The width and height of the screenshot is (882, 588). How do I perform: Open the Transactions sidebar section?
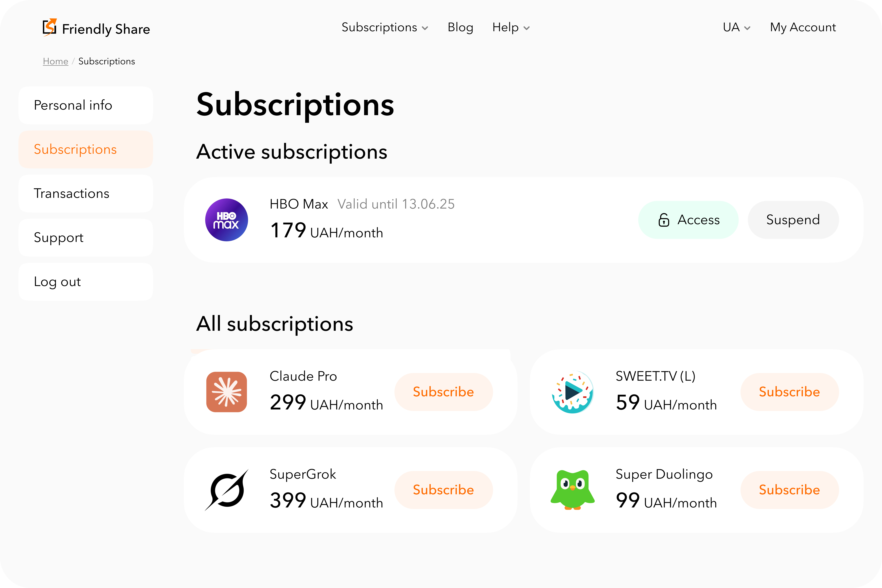tap(85, 194)
